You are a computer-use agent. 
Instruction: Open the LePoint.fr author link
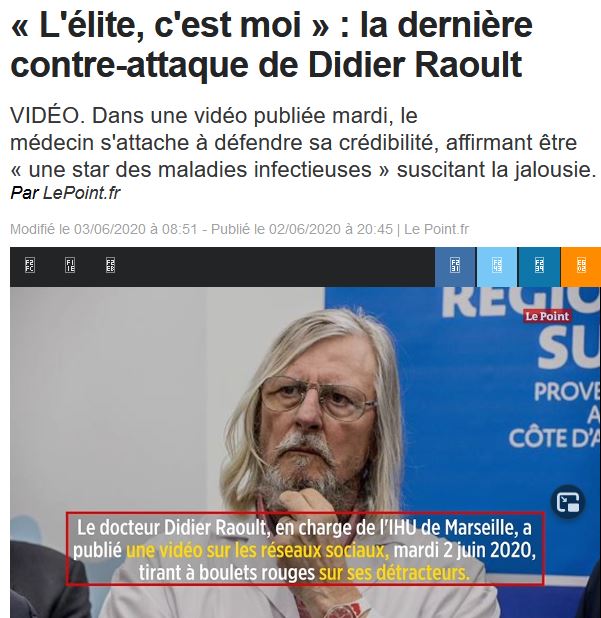point(81,193)
